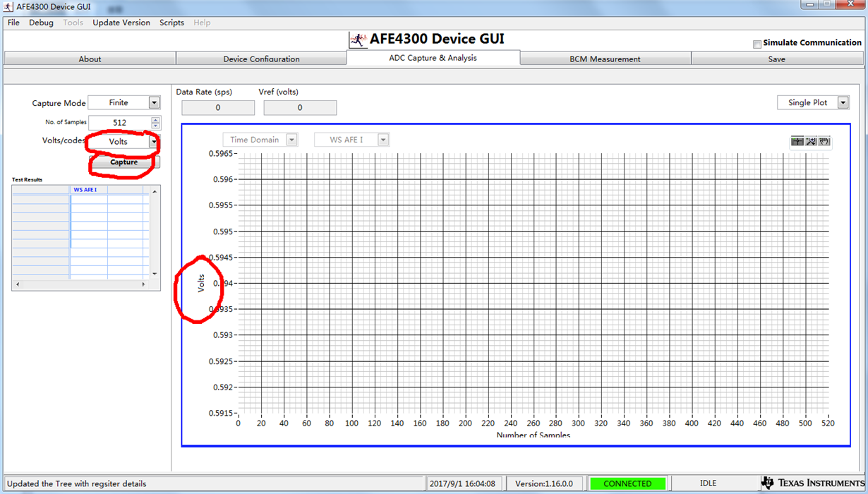The width and height of the screenshot is (868, 494).
Task: Click the Version:1.16.0.0 status entry
Action: click(x=543, y=483)
